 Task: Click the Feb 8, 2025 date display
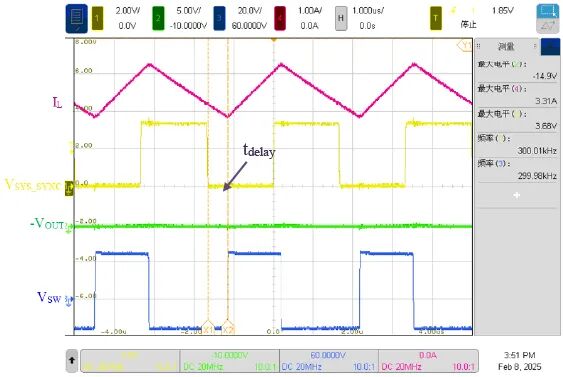[520, 367]
